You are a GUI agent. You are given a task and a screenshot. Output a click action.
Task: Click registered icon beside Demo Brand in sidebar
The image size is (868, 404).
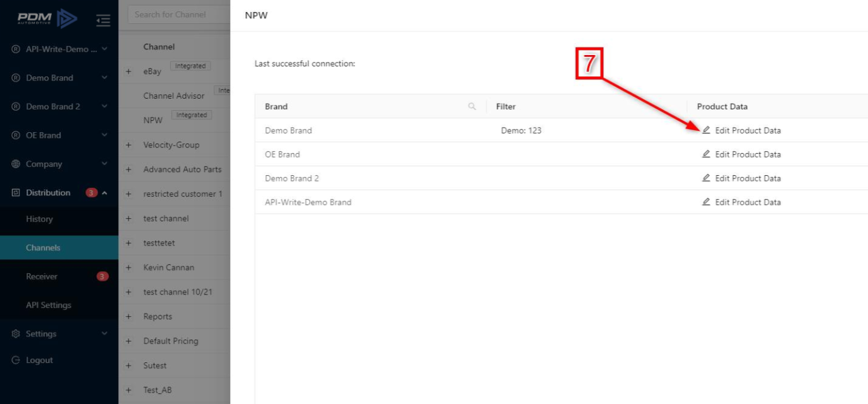tap(16, 78)
